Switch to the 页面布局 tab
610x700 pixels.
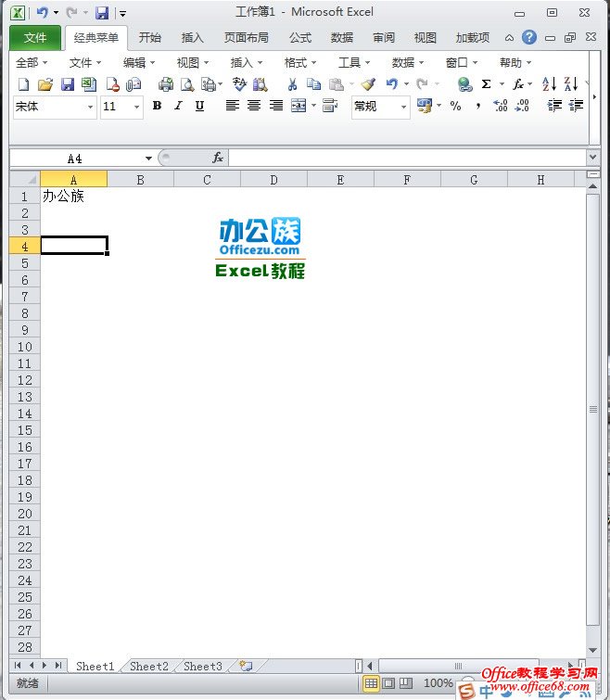[x=247, y=37]
